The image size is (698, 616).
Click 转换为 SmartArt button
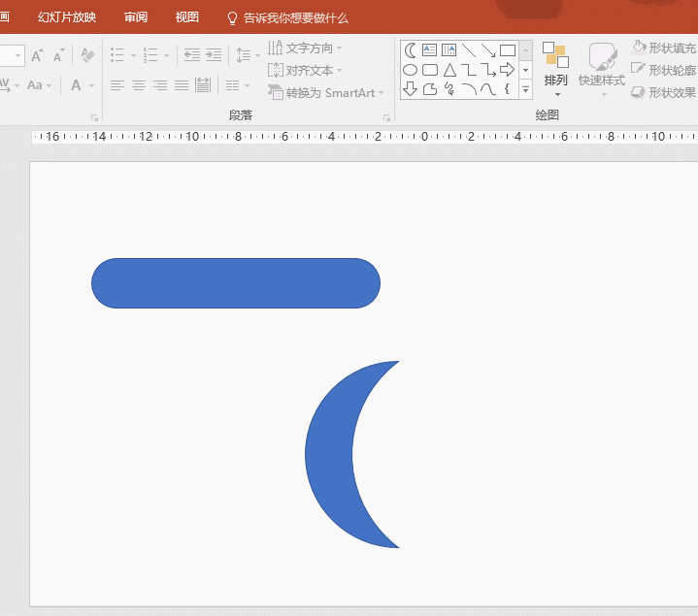[326, 92]
